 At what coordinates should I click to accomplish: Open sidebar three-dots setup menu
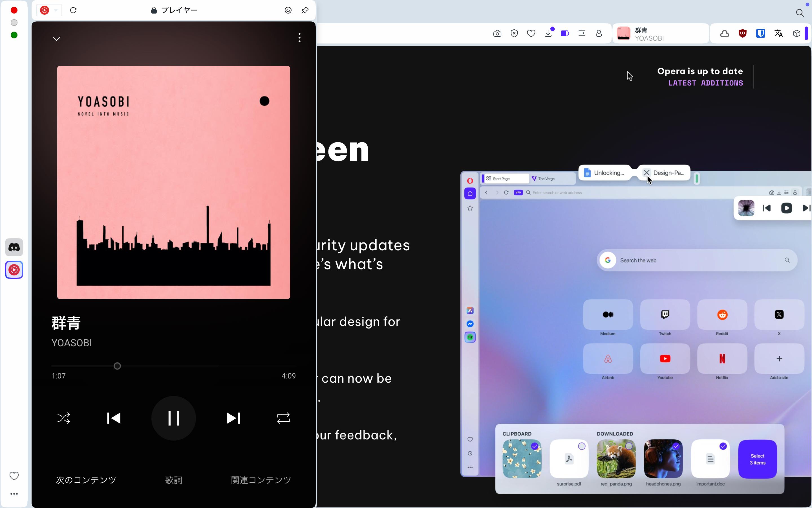(14, 494)
